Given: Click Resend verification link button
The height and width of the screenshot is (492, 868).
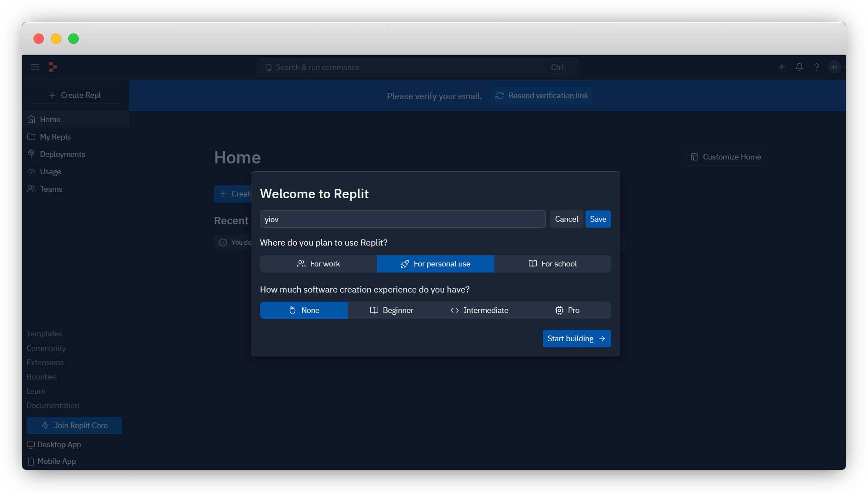Looking at the screenshot, I should (542, 96).
